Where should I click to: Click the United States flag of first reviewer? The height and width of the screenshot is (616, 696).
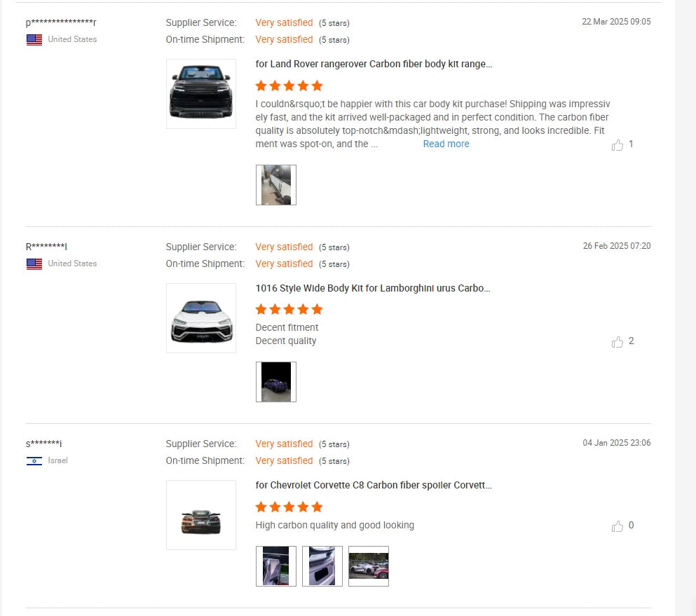(x=34, y=40)
